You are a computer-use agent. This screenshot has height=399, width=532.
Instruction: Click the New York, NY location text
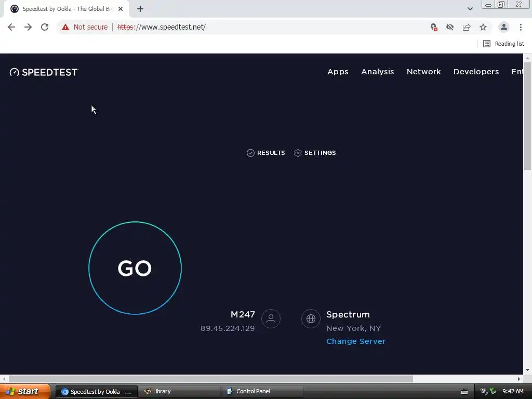[x=353, y=328]
